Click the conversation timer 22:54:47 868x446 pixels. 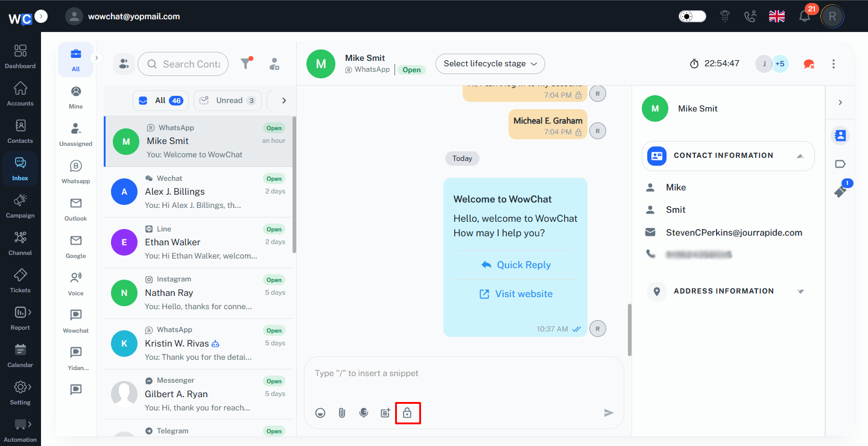click(x=715, y=63)
